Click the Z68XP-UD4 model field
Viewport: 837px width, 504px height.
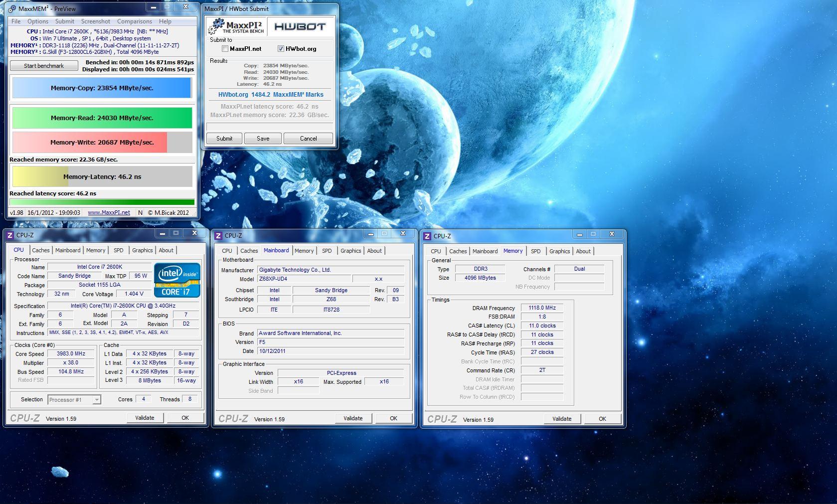click(x=305, y=279)
